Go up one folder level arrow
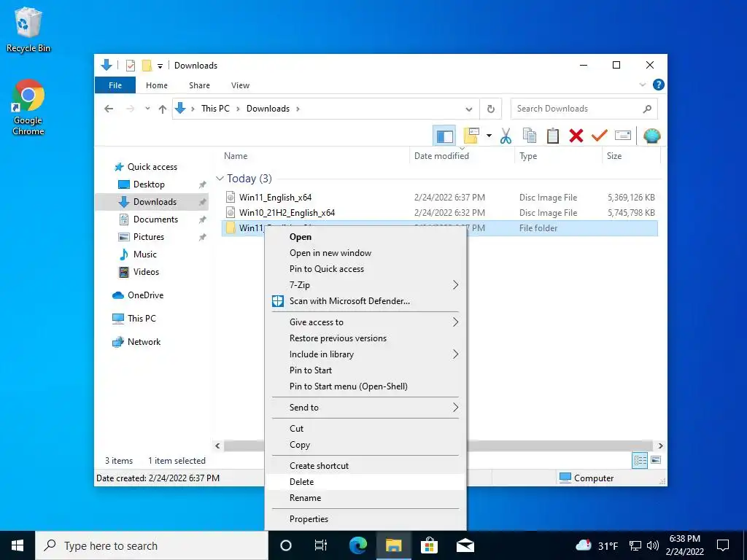The width and height of the screenshot is (747, 560). tap(163, 109)
